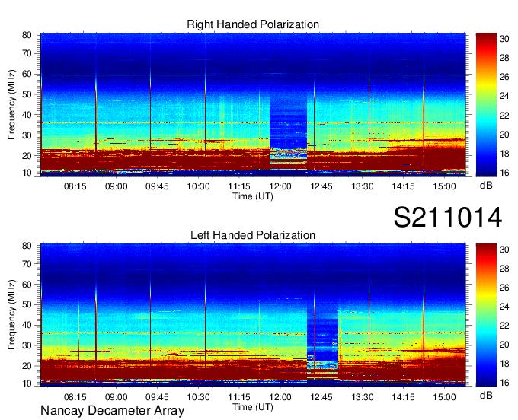
Task: Click the 10:30 time tick of the Right Handed plot
Action: (x=198, y=186)
